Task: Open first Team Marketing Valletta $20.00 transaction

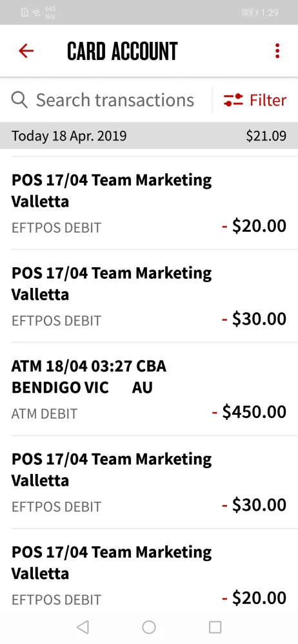Action: (x=149, y=203)
